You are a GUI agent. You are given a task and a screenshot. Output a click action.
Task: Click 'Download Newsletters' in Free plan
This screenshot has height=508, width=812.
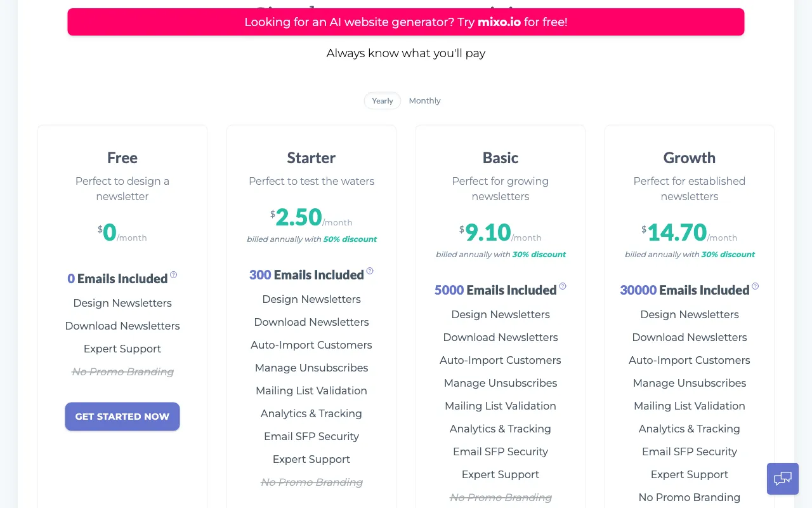[122, 326]
